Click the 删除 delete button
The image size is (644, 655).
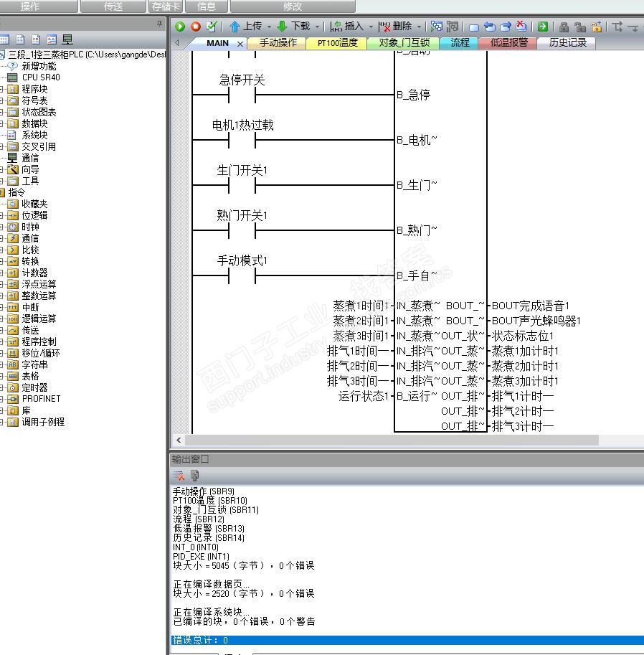(395, 27)
